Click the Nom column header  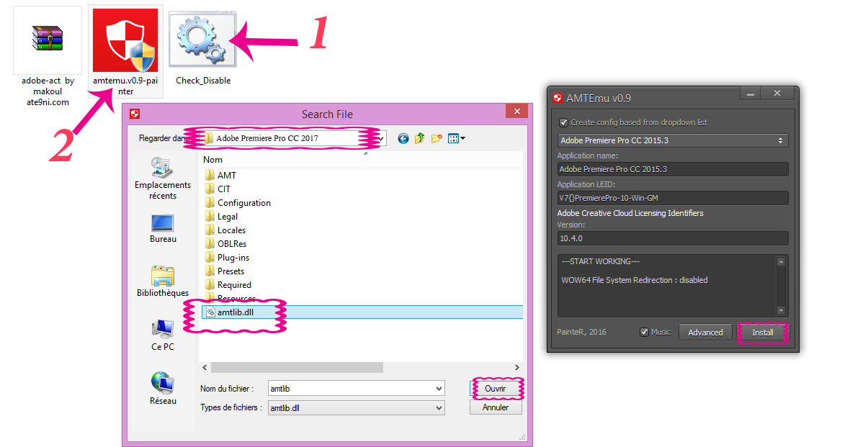pyautogui.click(x=212, y=159)
